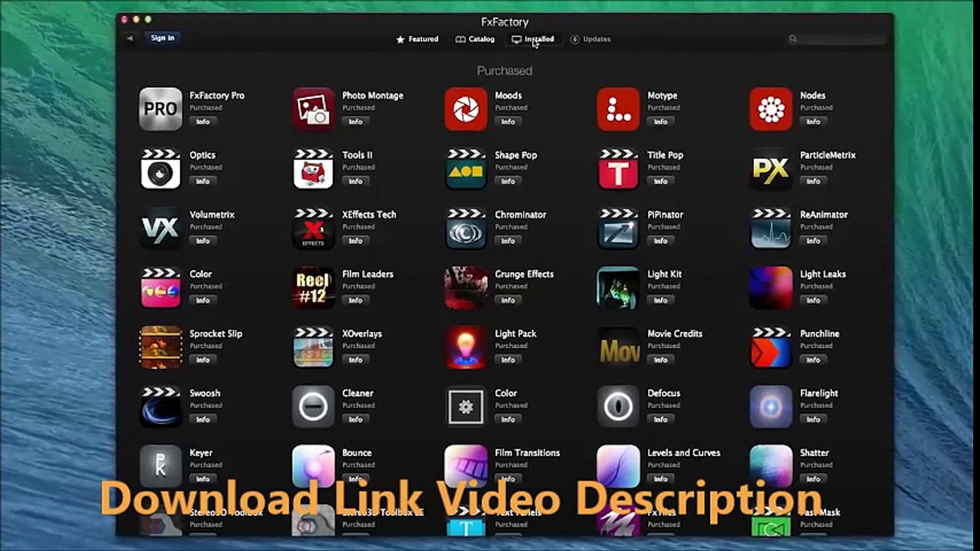Select the Movie Credits icon

[x=618, y=347]
